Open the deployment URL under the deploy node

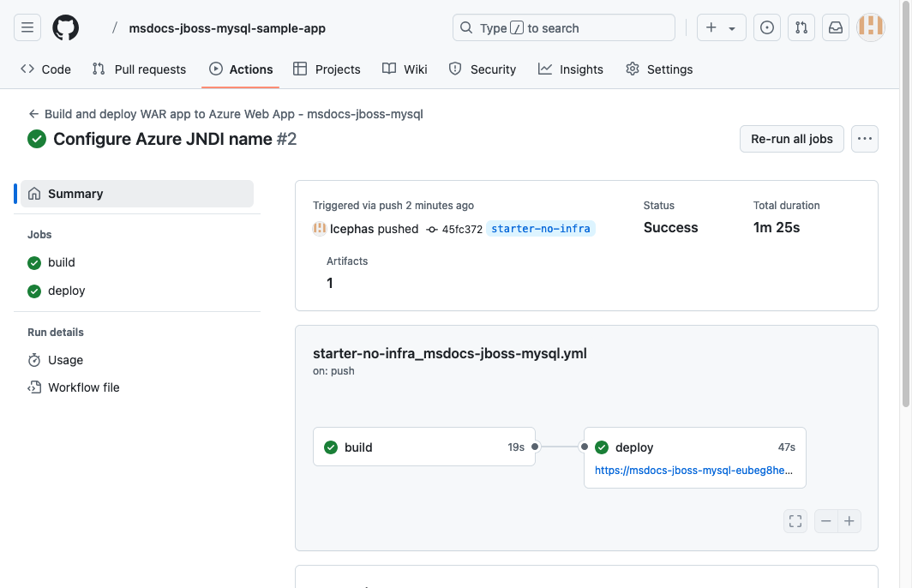pos(694,471)
